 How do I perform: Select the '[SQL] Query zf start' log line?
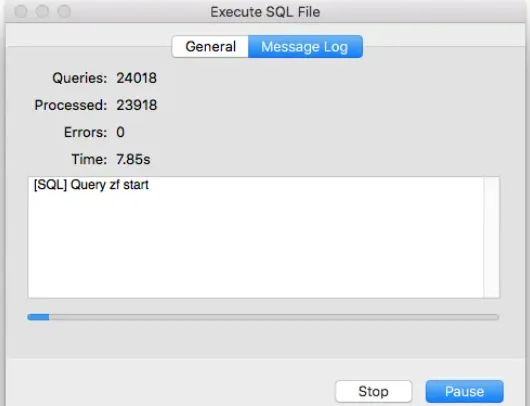point(91,185)
